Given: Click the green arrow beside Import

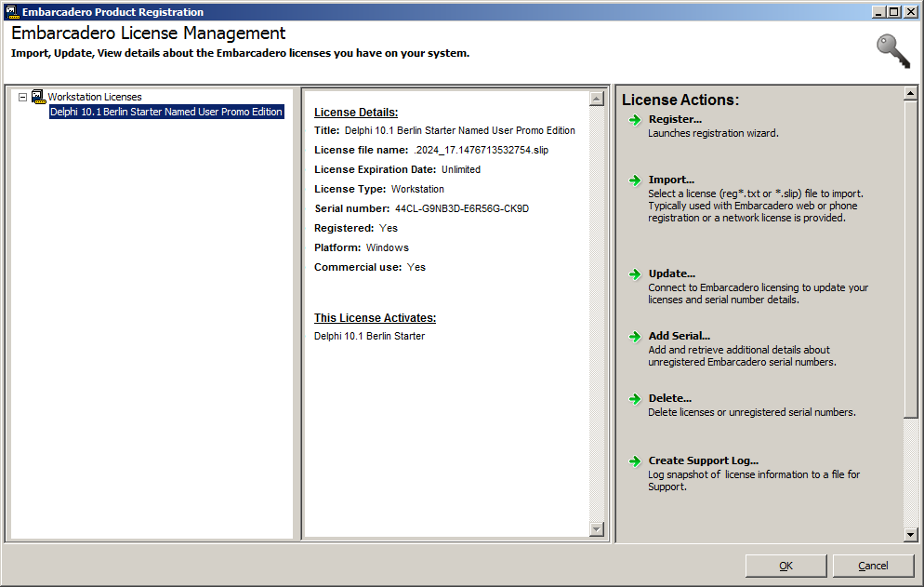Looking at the screenshot, I should point(635,180).
